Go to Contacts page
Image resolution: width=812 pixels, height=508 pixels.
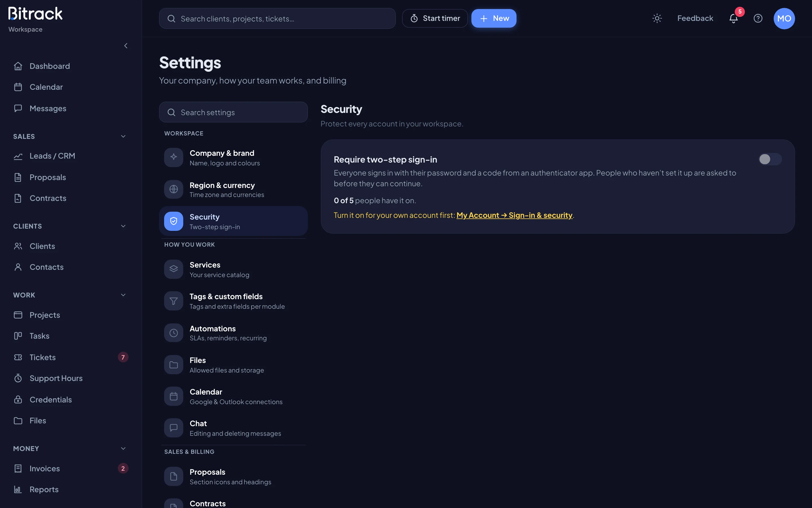tap(71, 267)
